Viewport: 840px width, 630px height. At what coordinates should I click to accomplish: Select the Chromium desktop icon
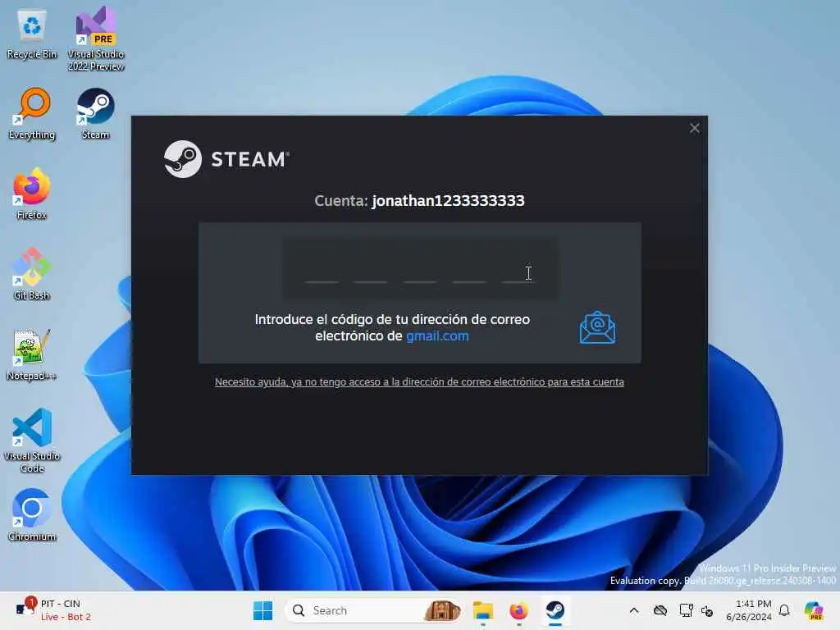tap(32, 515)
